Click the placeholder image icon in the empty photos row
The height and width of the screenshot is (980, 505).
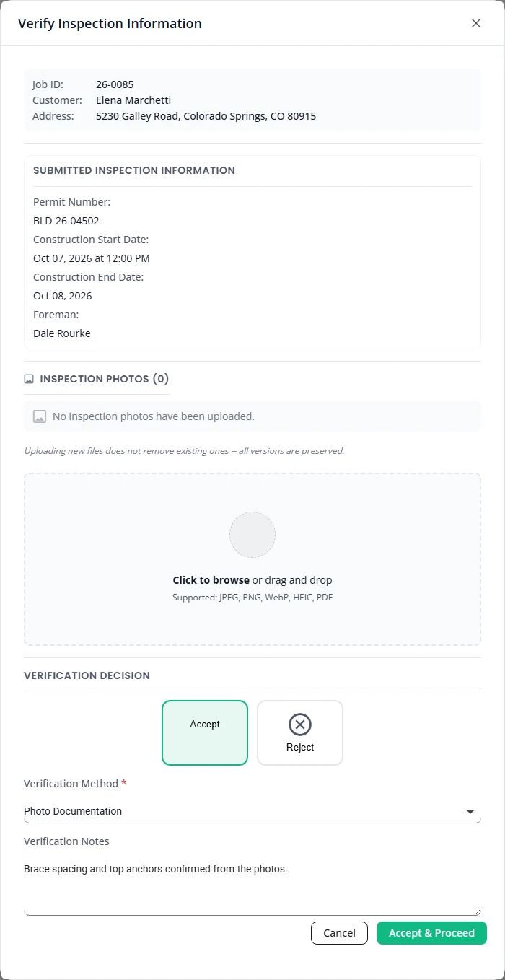40,416
